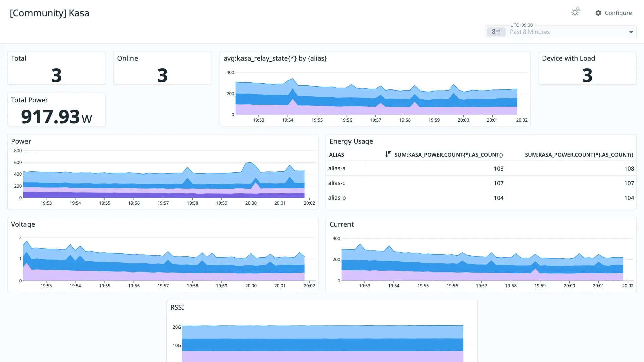Select the alias-b row label
Screen dimensions: 644x362
coord(337,198)
